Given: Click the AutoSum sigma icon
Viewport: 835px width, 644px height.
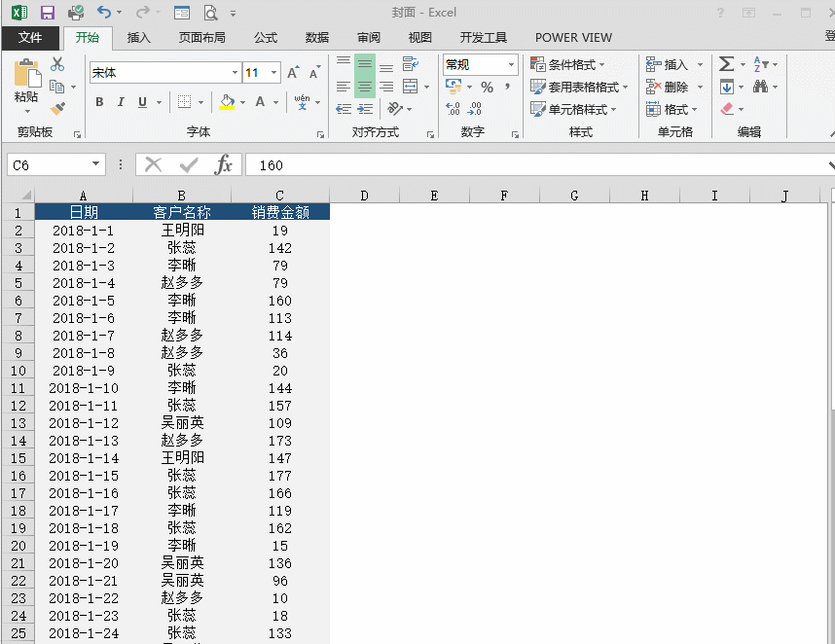Looking at the screenshot, I should [x=726, y=64].
